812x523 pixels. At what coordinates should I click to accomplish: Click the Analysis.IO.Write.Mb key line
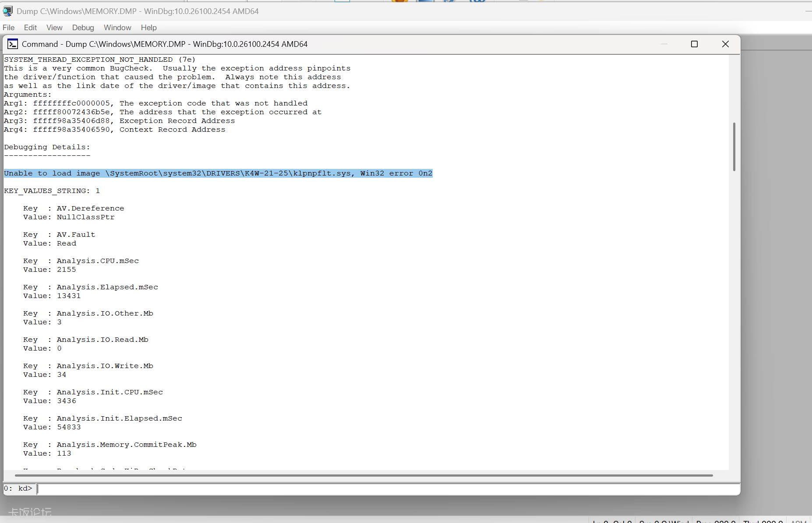pos(88,366)
